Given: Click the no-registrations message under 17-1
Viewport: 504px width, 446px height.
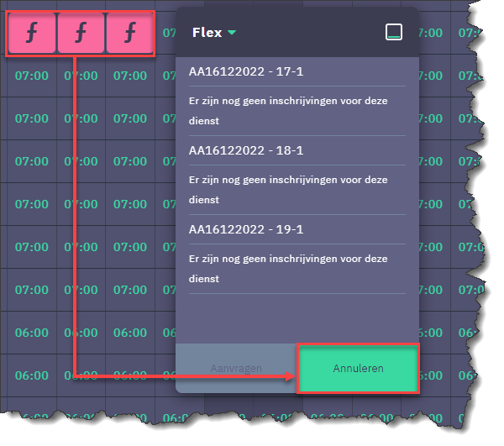Looking at the screenshot, I should click(x=288, y=111).
